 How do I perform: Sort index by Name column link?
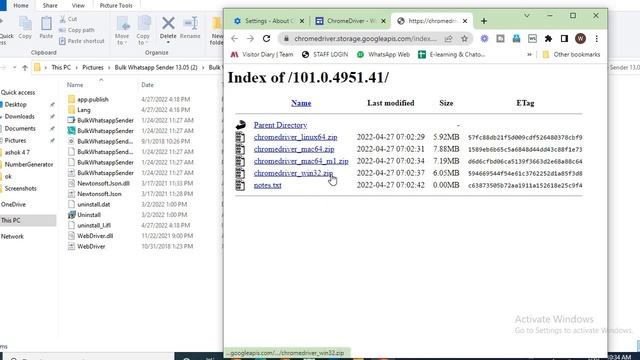click(301, 103)
